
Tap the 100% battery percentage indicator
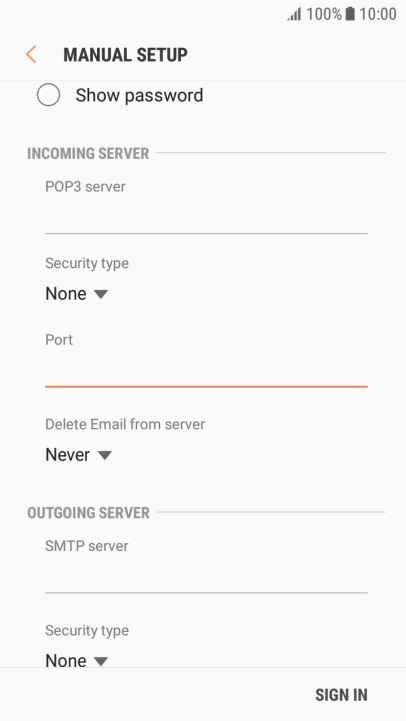[x=324, y=14]
